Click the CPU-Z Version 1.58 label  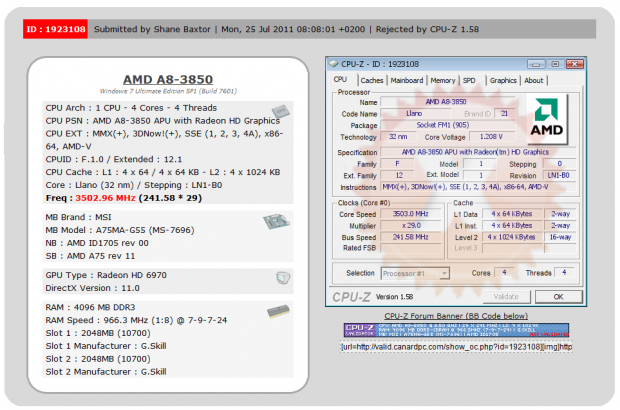tap(394, 297)
